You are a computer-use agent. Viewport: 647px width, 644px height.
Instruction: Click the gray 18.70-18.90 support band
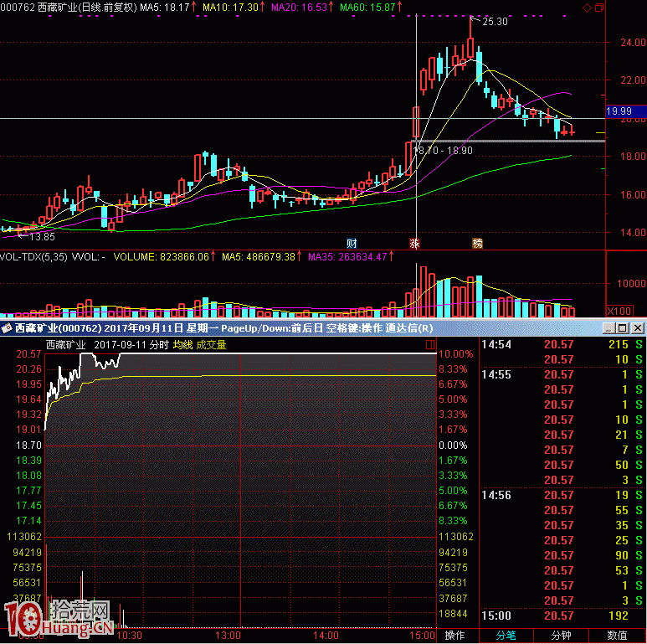(x=508, y=142)
